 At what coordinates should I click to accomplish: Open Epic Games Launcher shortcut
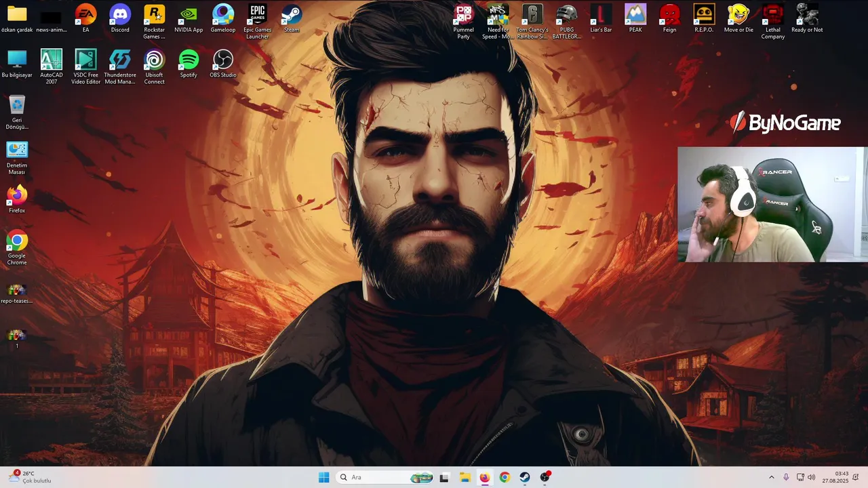click(257, 22)
